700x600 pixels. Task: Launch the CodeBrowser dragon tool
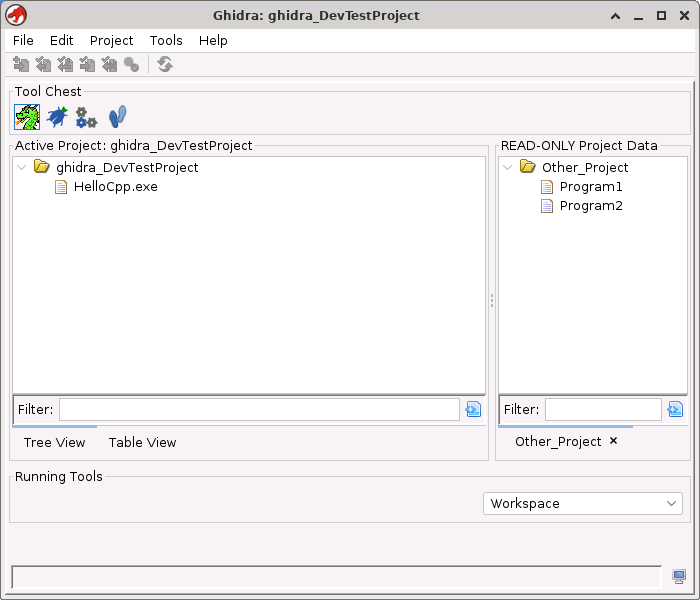click(x=27, y=117)
